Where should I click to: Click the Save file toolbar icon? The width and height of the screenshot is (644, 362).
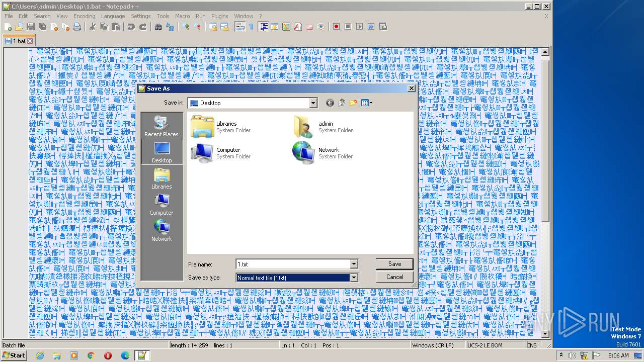(30, 27)
